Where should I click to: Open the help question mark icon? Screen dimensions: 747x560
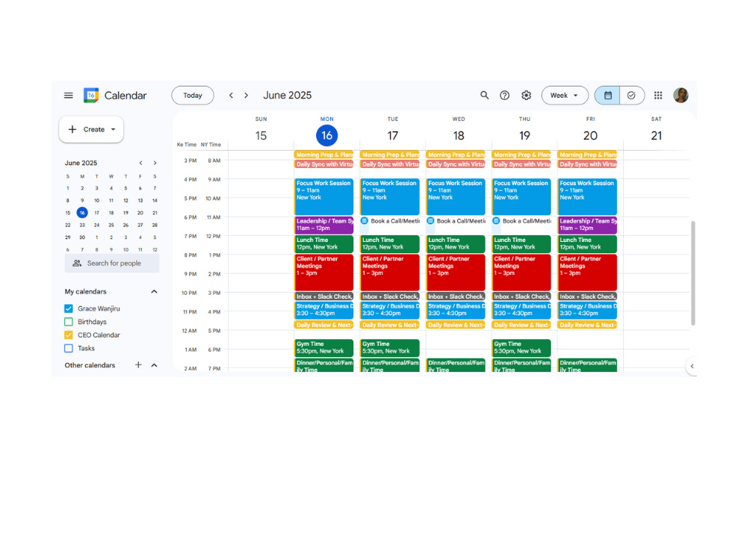pyautogui.click(x=504, y=96)
